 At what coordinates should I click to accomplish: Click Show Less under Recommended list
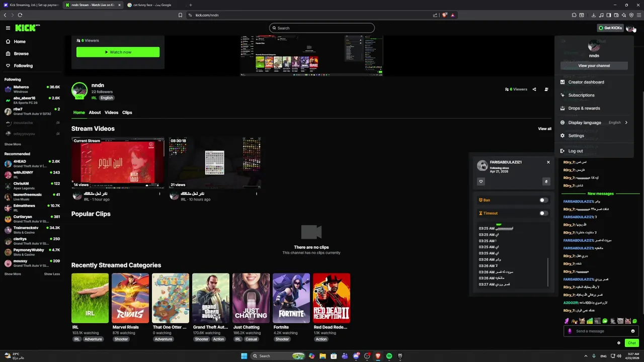(52, 274)
